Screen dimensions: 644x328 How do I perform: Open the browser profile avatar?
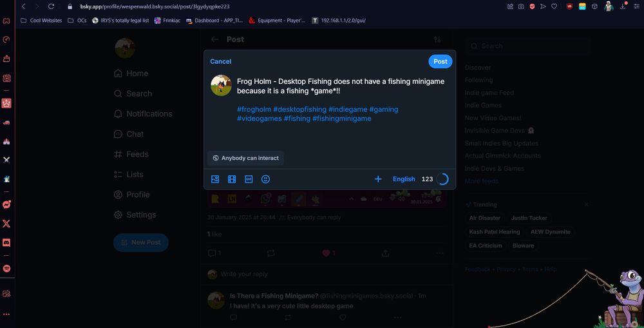[x=609, y=6]
